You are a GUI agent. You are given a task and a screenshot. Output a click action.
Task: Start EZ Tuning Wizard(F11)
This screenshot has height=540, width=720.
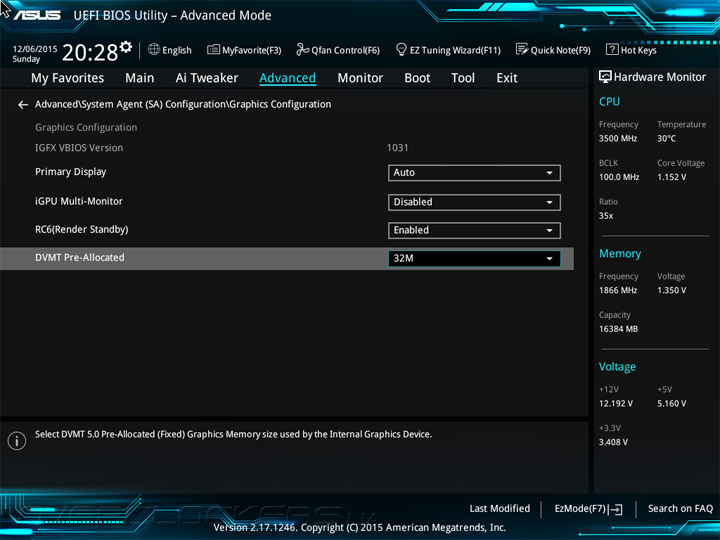[x=448, y=50]
